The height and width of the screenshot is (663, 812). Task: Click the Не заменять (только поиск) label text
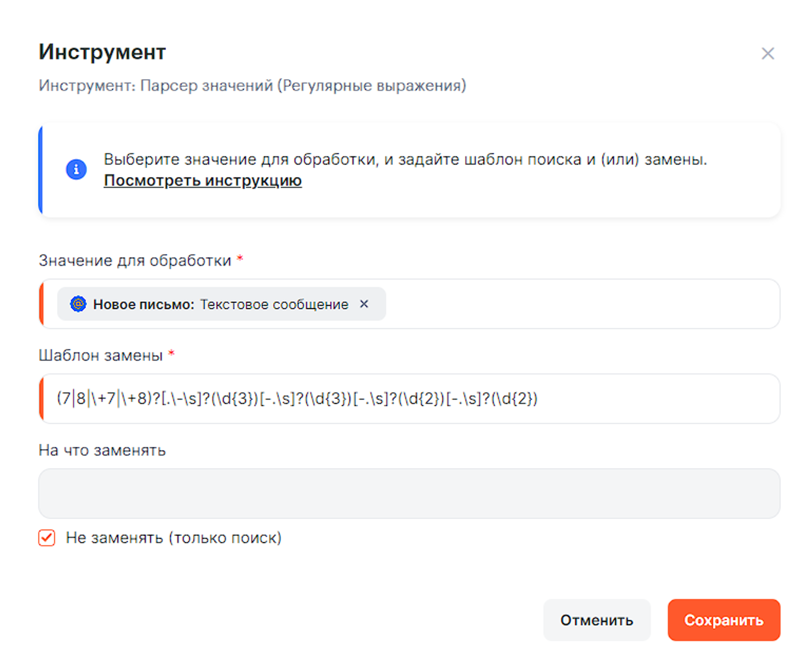(173, 538)
